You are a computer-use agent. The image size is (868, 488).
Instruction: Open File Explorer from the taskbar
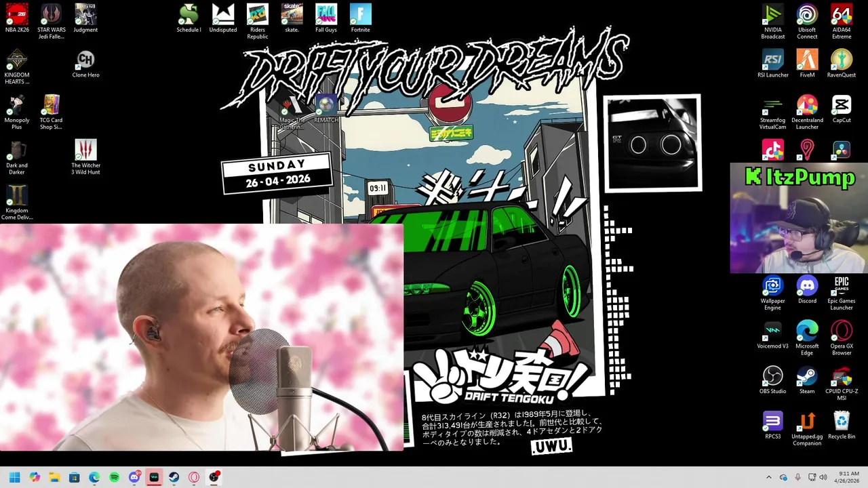tap(54, 477)
